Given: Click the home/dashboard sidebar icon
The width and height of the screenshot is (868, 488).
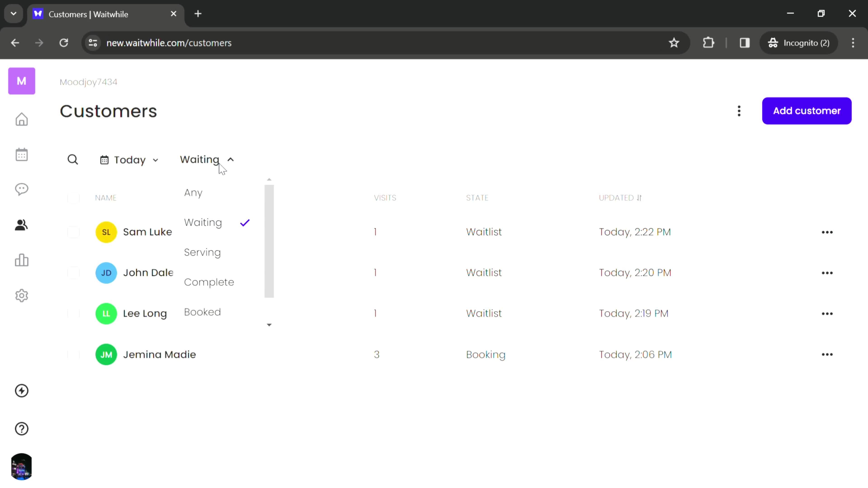Looking at the screenshot, I should (21, 119).
